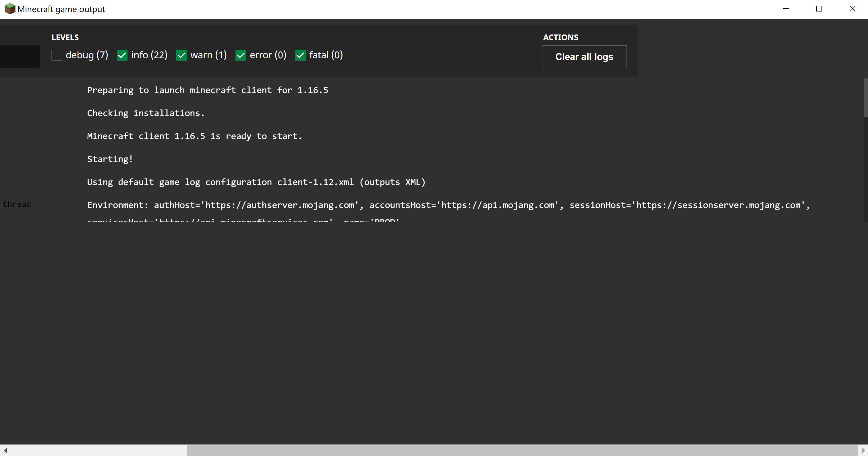Toggle the error (0) level checkbox
This screenshot has height=456, width=868.
click(241, 55)
